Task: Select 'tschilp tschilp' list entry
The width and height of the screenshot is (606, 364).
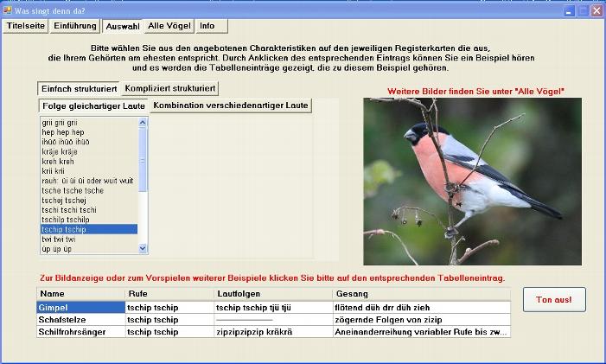Action: coord(67,220)
